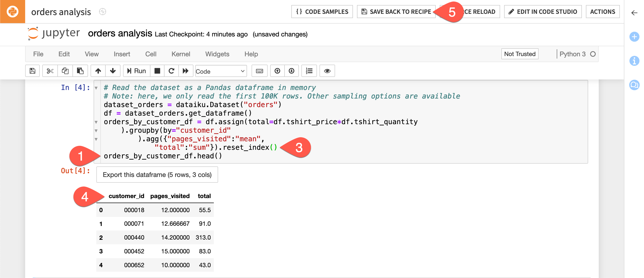Open the Kernel menu
This screenshot has width=644, height=278.
point(181,54)
